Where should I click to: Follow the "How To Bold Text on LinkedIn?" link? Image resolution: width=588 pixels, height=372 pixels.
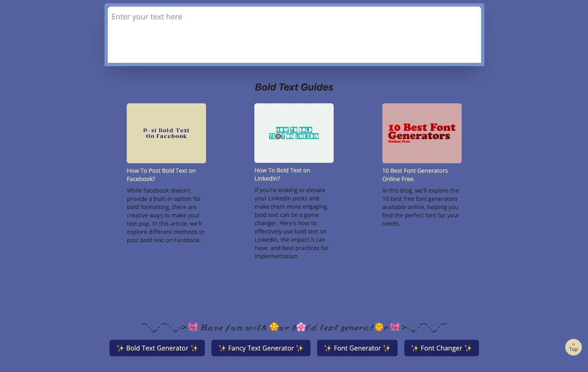[282, 174]
